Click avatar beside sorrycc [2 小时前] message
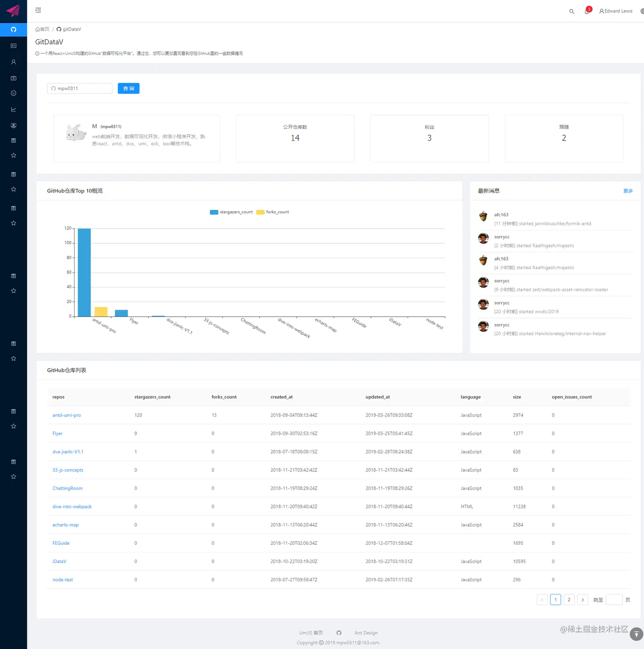Image resolution: width=644 pixels, height=649 pixels. tap(483, 238)
